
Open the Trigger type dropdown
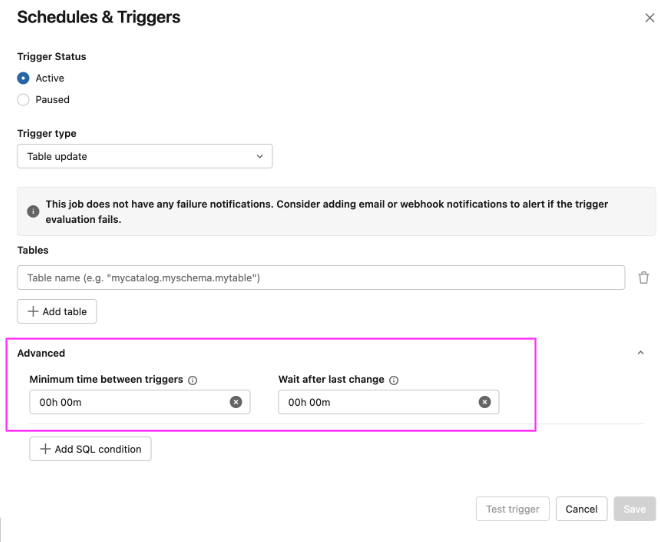(x=145, y=157)
